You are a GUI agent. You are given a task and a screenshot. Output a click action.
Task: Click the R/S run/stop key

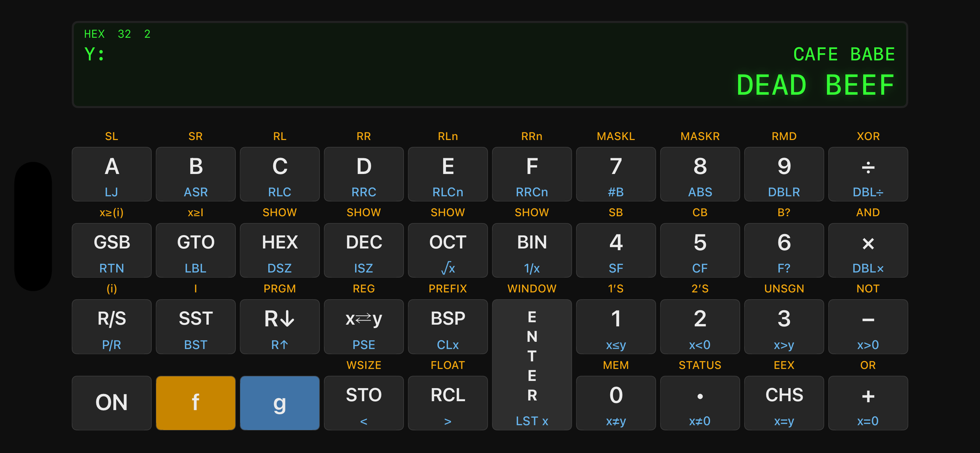[112, 326]
